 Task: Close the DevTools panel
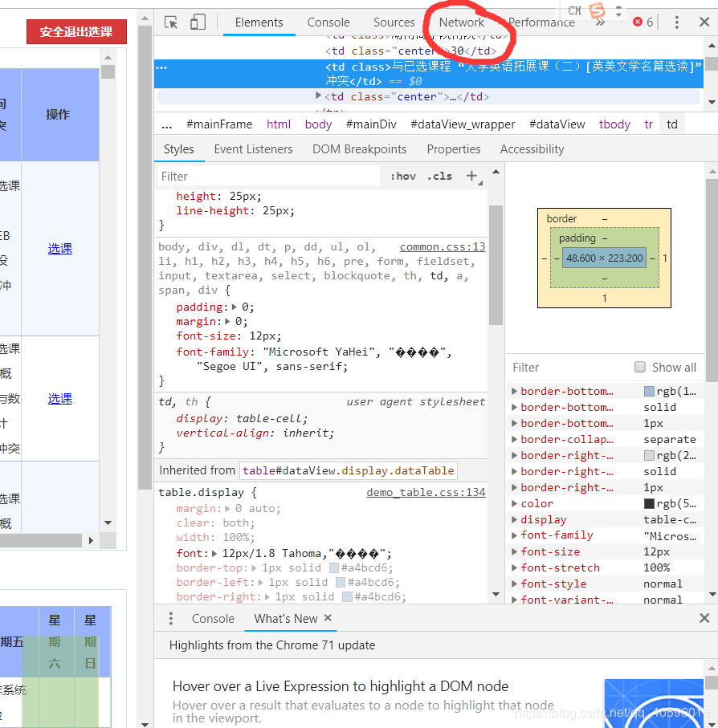coord(704,22)
